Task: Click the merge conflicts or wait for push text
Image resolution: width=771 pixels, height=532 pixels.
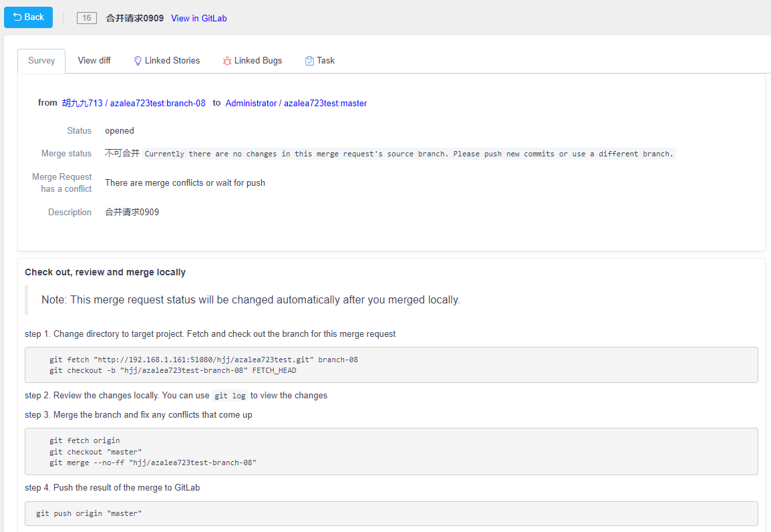Action: coord(185,183)
